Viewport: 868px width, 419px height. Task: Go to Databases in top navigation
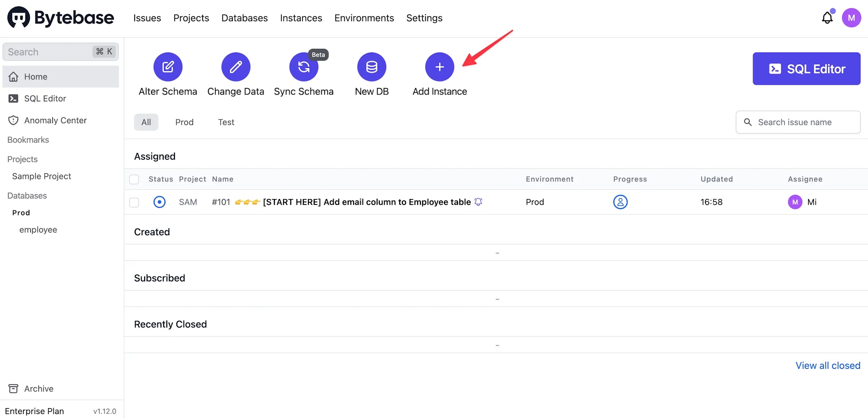(245, 18)
